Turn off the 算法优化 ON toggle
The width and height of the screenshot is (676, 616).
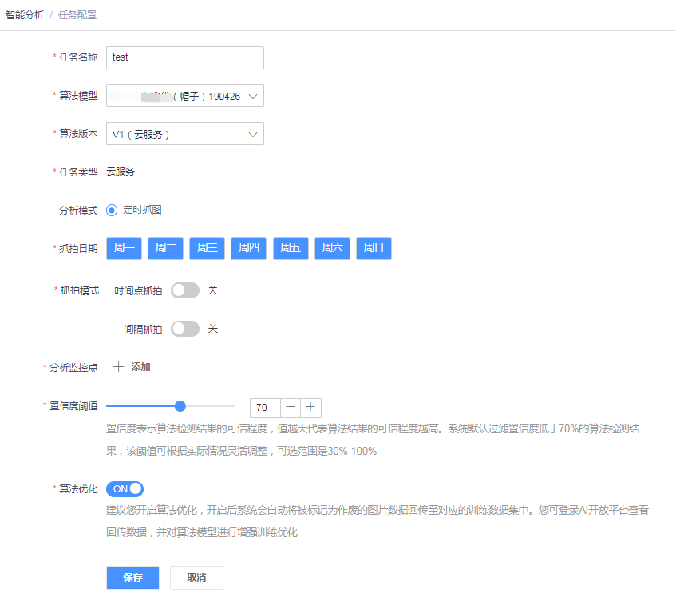click(125, 489)
